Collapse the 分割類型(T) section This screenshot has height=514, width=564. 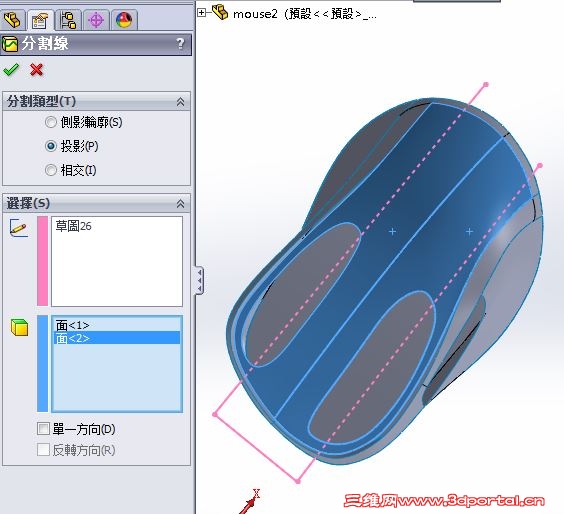(x=180, y=102)
